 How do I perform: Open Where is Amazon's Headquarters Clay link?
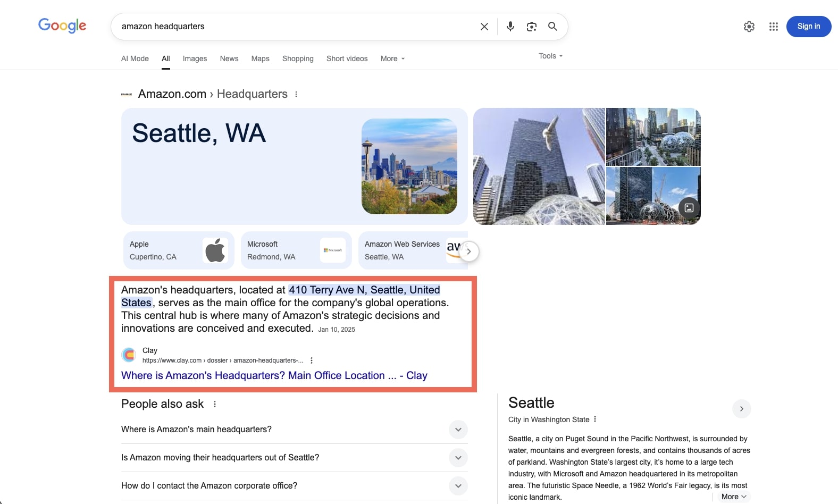(x=274, y=375)
